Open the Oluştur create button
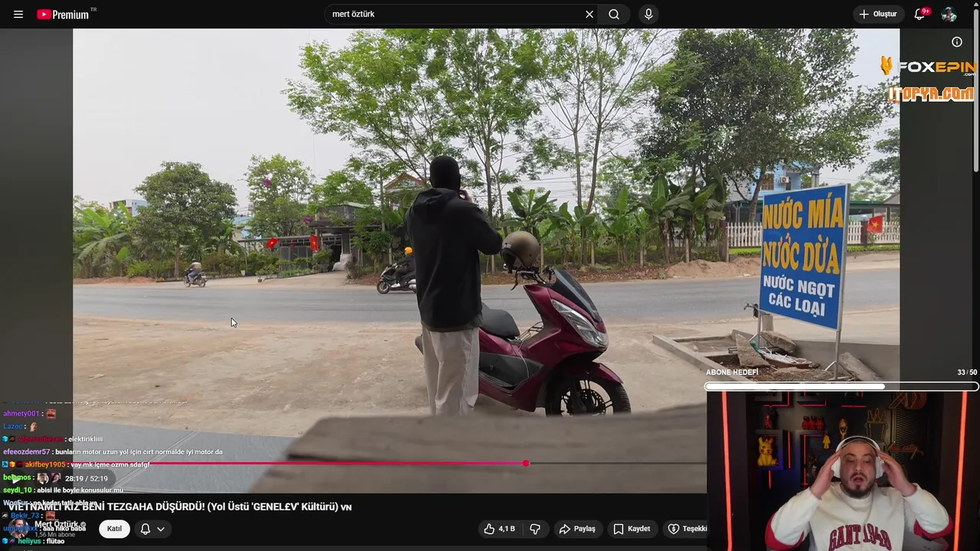Viewport: 980px width, 551px height. (877, 15)
